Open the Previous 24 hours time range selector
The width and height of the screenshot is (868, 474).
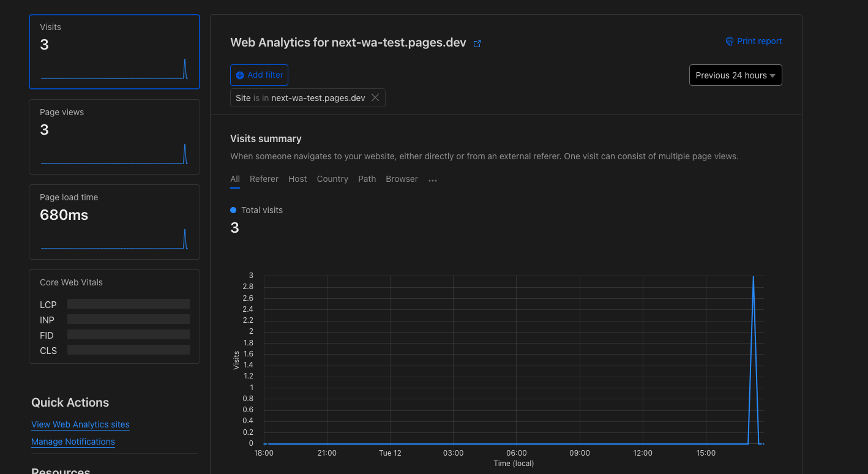[735, 75]
